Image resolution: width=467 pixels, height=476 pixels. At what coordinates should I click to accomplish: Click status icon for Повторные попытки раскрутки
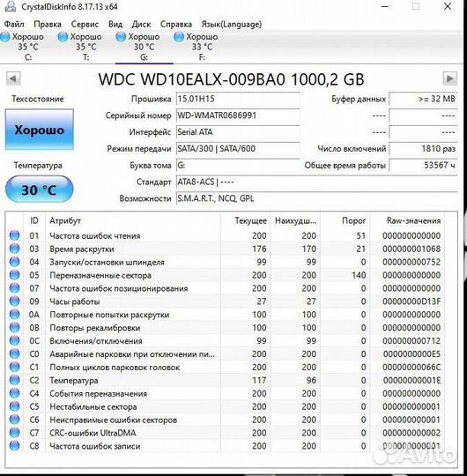[15, 315]
